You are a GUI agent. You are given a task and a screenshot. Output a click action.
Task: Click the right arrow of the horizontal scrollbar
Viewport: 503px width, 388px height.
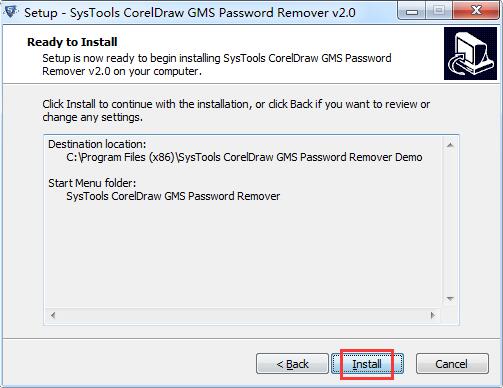tap(433, 315)
